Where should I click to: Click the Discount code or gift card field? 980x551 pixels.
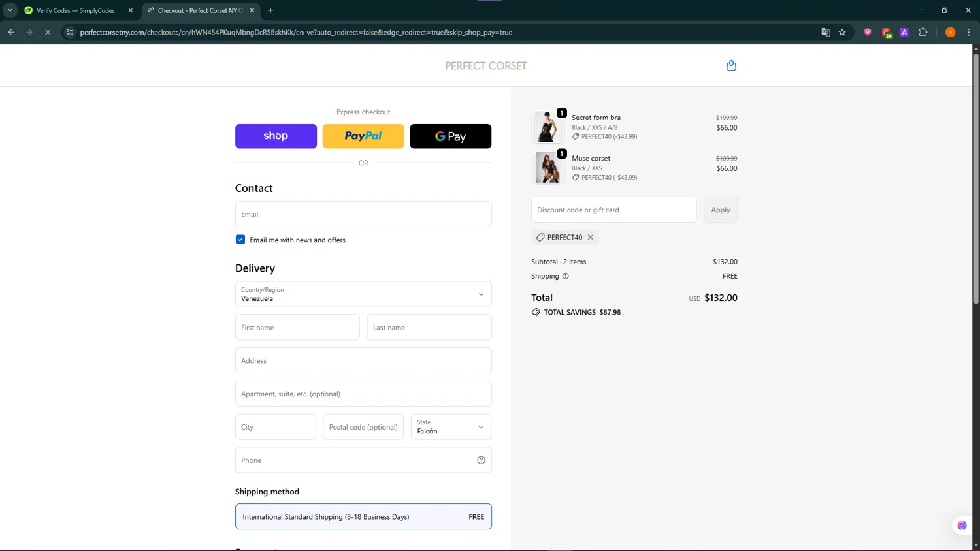tap(614, 210)
